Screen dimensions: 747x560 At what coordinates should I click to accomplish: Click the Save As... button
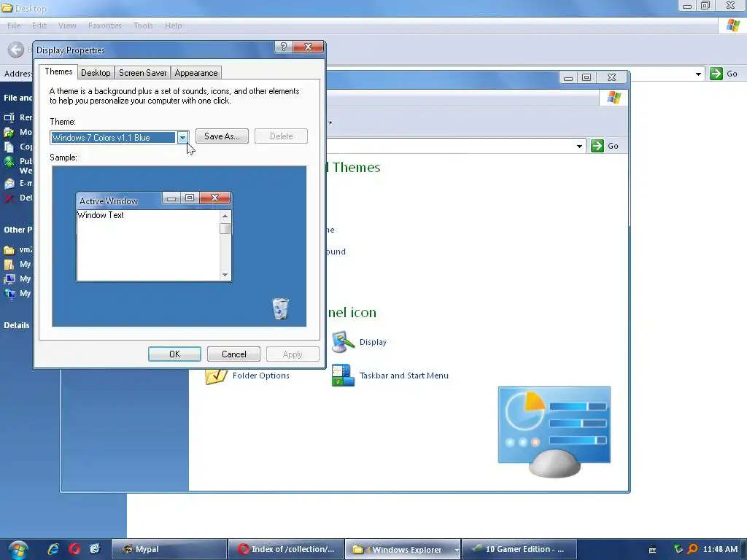coord(222,136)
